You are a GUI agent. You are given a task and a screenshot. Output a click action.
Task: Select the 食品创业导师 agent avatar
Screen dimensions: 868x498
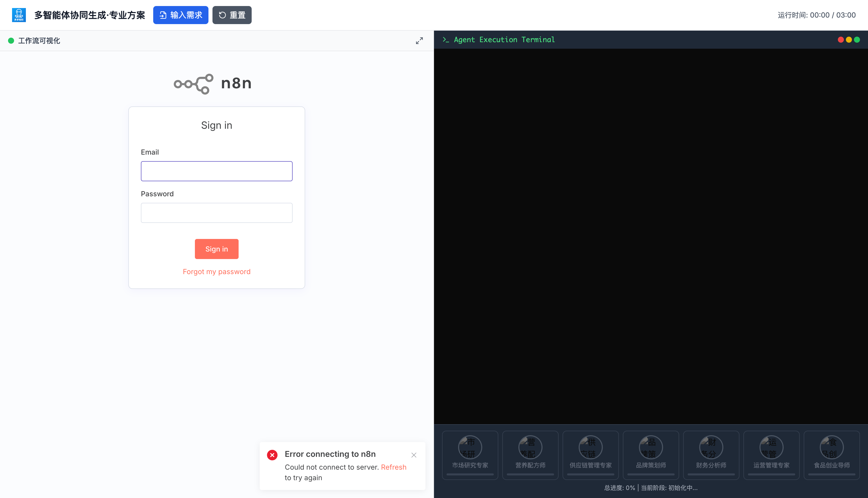[831, 447]
